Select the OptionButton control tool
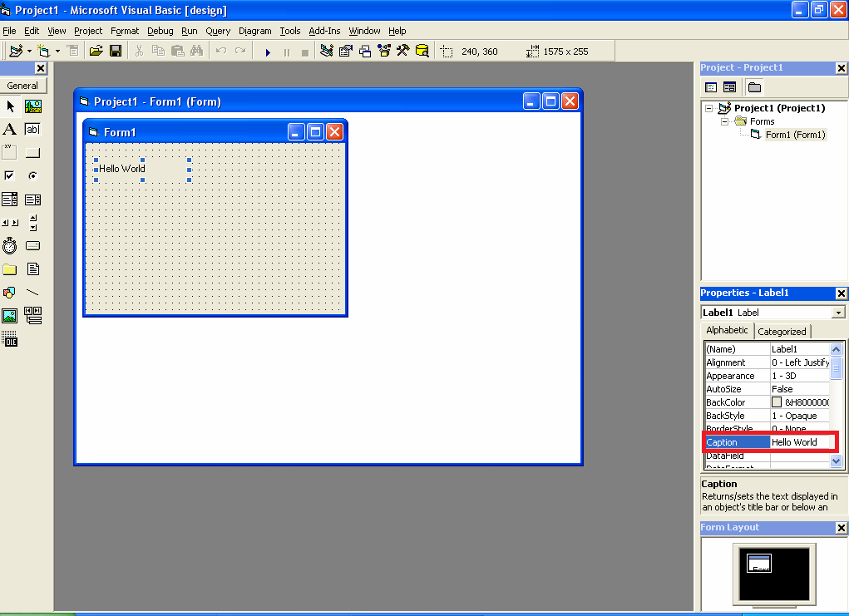The width and height of the screenshot is (849, 616). tap(32, 175)
